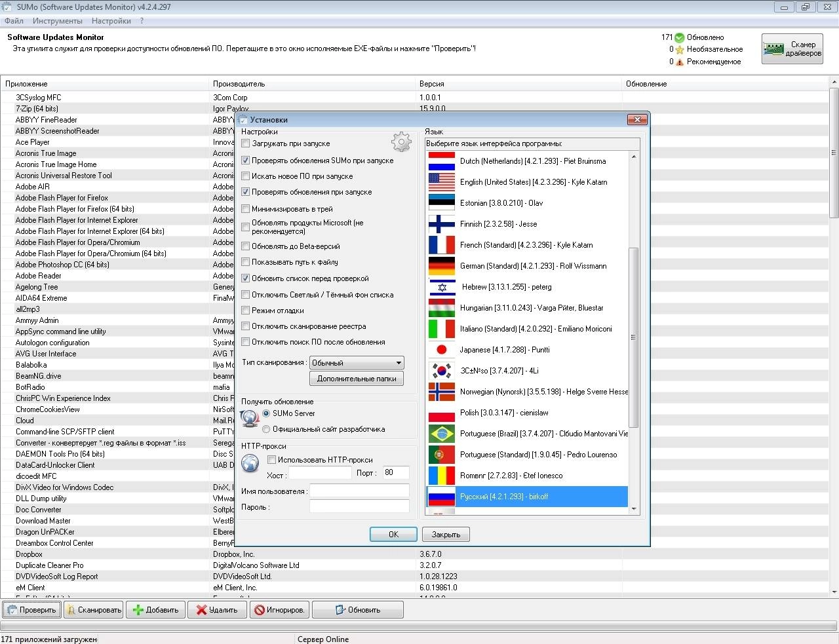Check 'Отключить сканирование реестра'
This screenshot has height=644, width=839.
(x=246, y=326)
